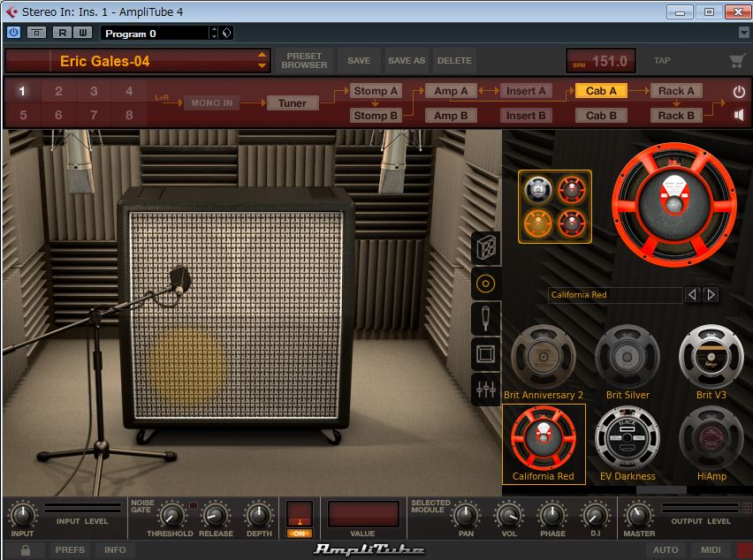Select the speaker selection view icon
This screenshot has height=560, width=753.
(x=486, y=284)
